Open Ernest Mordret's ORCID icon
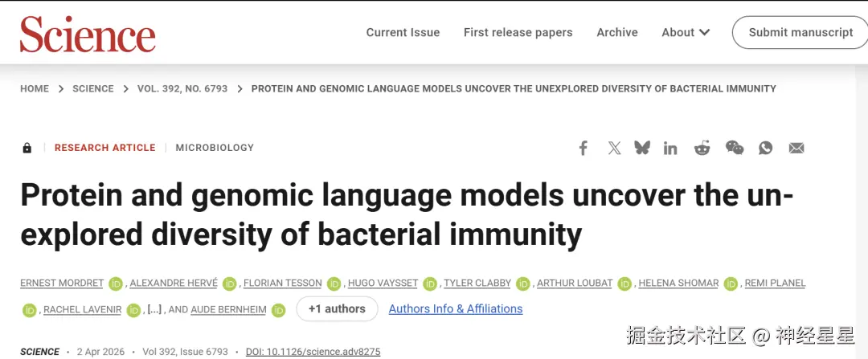Viewport: 868px width, 359px height. [116, 284]
